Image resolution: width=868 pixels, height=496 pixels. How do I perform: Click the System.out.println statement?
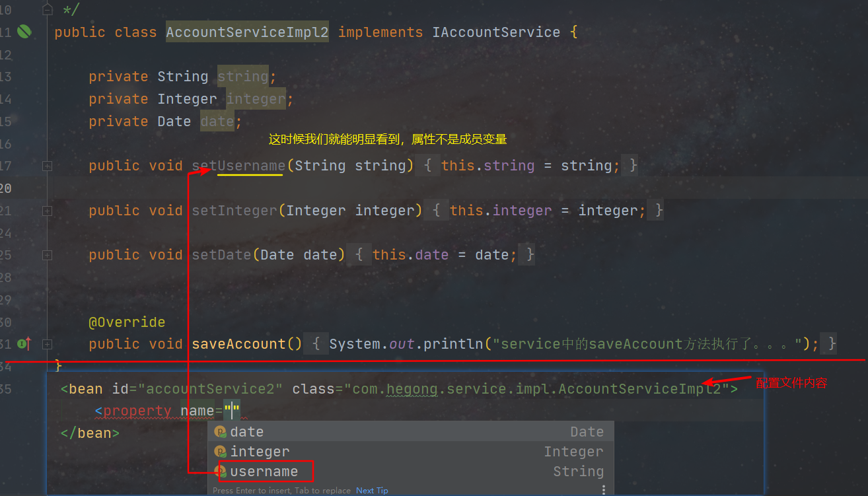574,344
